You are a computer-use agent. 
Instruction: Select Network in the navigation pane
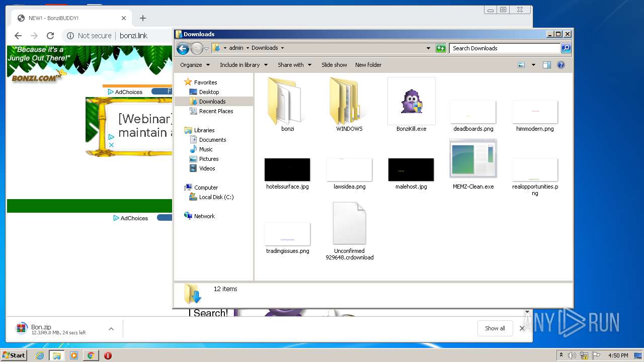point(204,216)
